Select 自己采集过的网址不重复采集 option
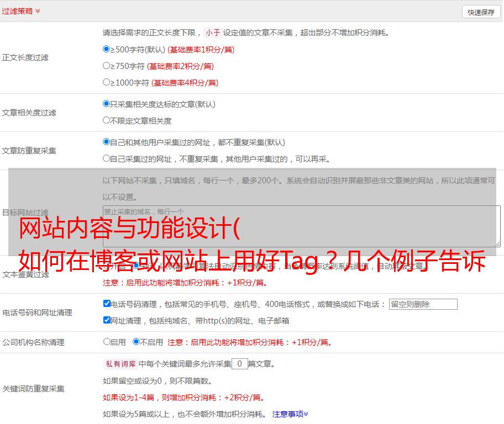Viewport: 504px width, 424px height. (x=106, y=158)
